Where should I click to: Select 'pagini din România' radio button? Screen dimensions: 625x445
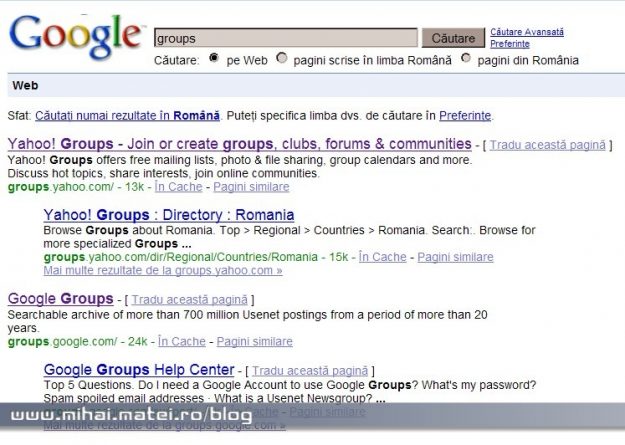[466, 59]
